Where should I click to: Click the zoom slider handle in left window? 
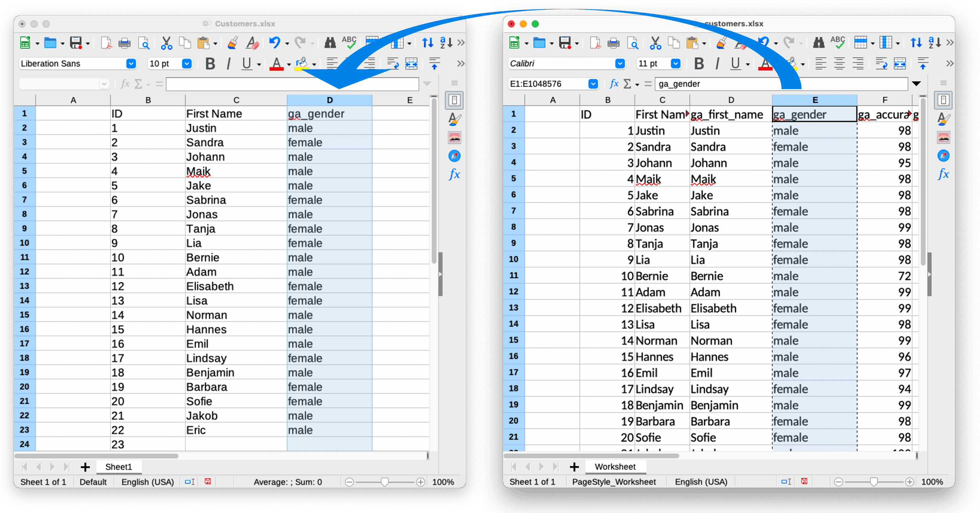[x=385, y=482]
